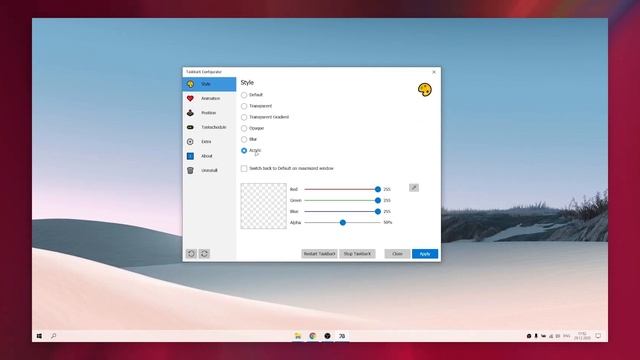
Task: Open the Windows Start menu
Action: coord(39,336)
